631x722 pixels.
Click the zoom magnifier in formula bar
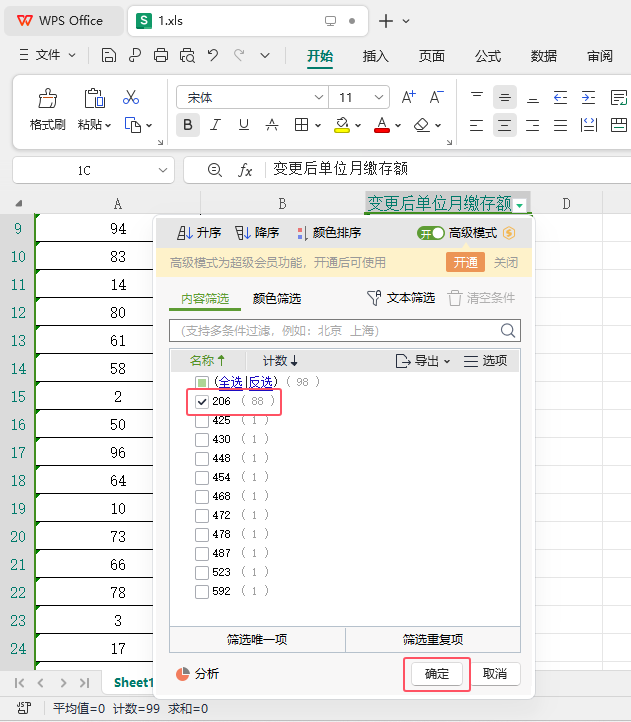(x=215, y=170)
